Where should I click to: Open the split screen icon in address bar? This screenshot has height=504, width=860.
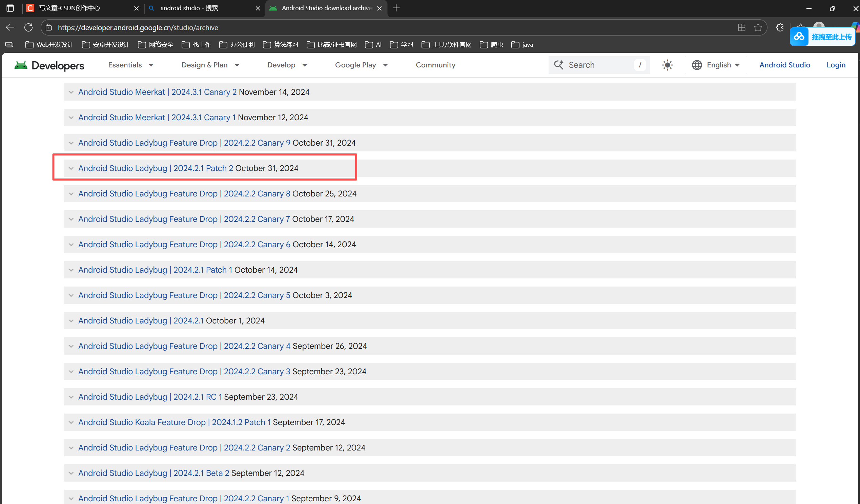tap(741, 27)
